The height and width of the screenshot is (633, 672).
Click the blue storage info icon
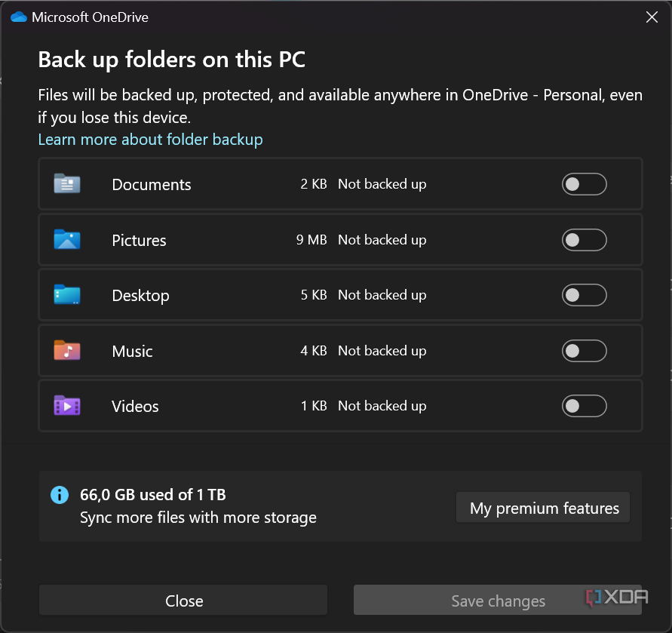(59, 495)
